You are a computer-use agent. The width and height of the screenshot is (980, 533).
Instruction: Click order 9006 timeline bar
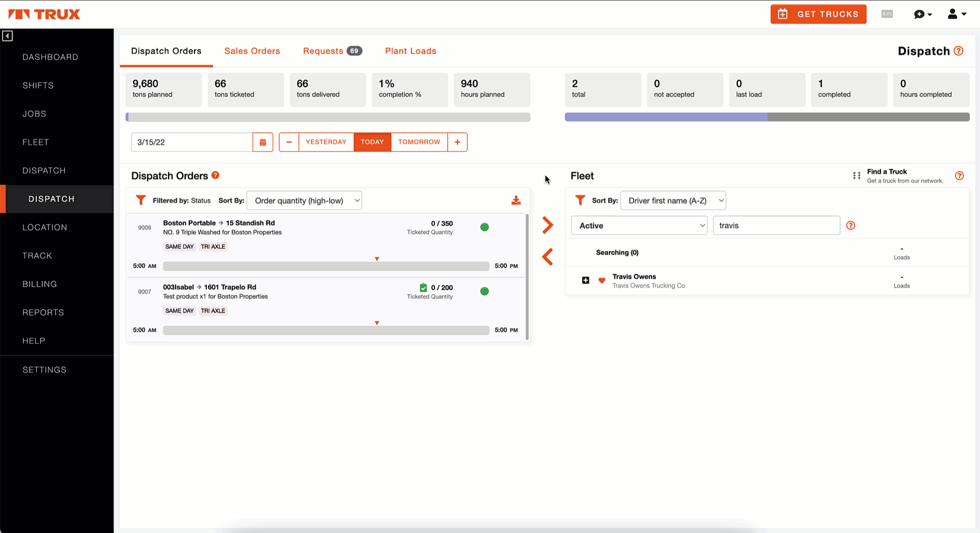coord(326,266)
